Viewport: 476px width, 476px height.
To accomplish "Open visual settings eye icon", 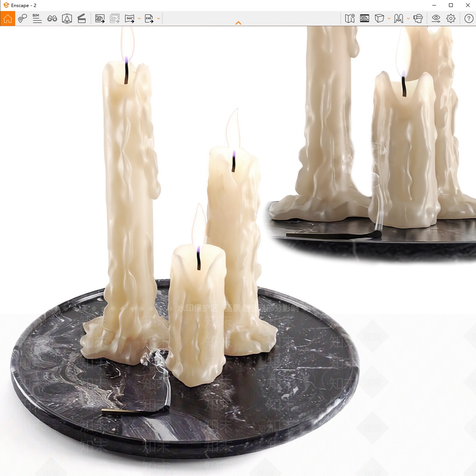I will pyautogui.click(x=436, y=18).
